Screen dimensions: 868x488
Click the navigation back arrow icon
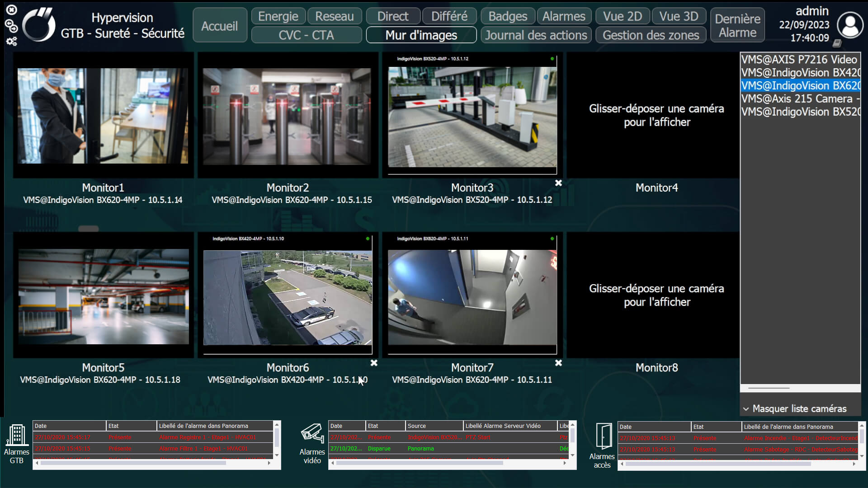[x=9, y=23]
